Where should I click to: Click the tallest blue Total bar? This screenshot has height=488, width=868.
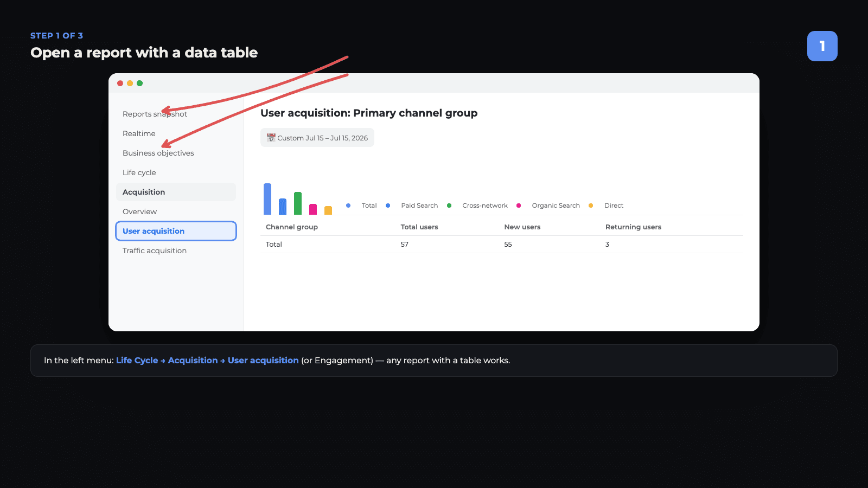pyautogui.click(x=267, y=199)
